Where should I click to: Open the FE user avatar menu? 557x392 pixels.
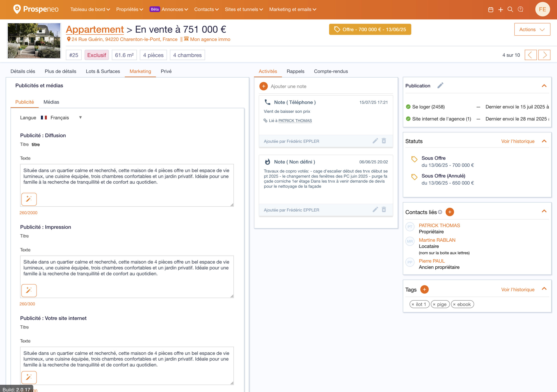coord(542,9)
